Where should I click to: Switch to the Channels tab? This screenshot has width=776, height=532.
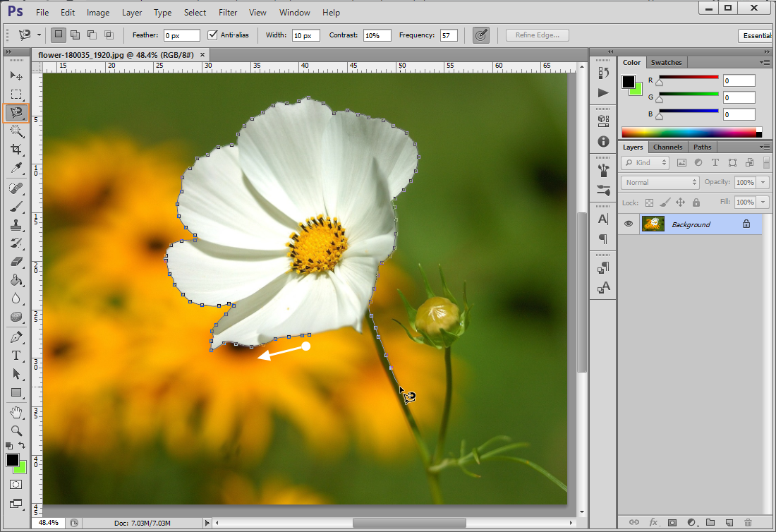[667, 147]
